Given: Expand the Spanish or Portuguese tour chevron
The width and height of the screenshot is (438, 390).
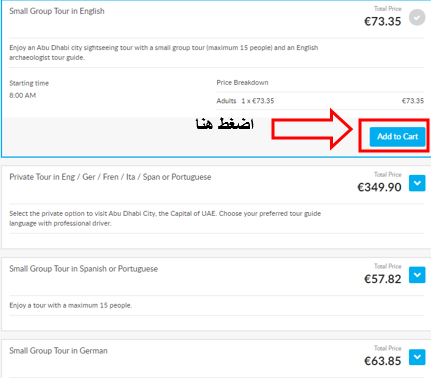Looking at the screenshot, I should pyautogui.click(x=417, y=275).
